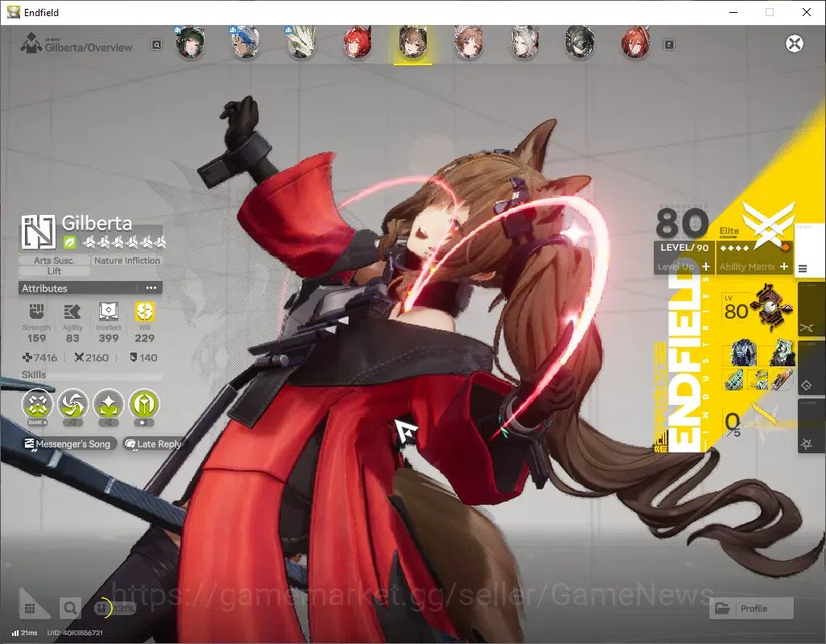Click the circular progress indicator icon
Viewport: 826px width, 644px height.
(x=101, y=609)
